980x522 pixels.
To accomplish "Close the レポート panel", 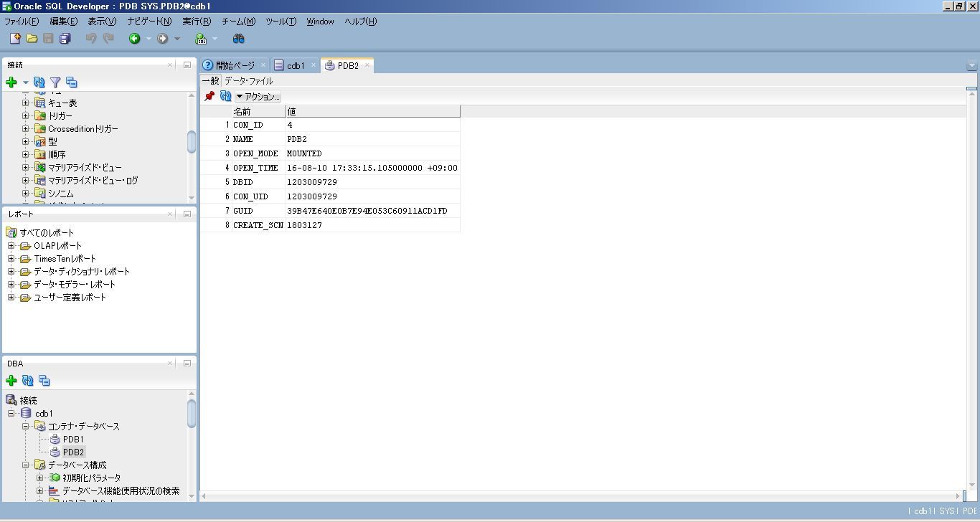I will coord(170,214).
